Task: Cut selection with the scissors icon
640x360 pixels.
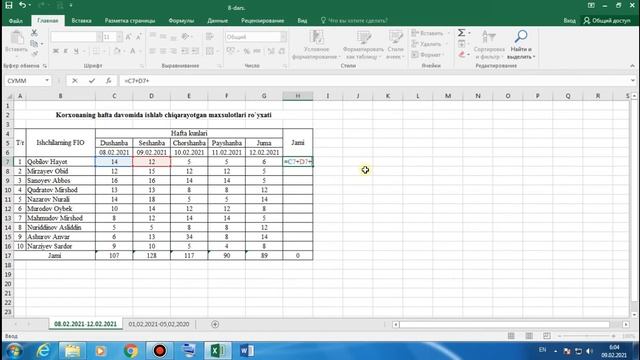Action: (x=34, y=33)
